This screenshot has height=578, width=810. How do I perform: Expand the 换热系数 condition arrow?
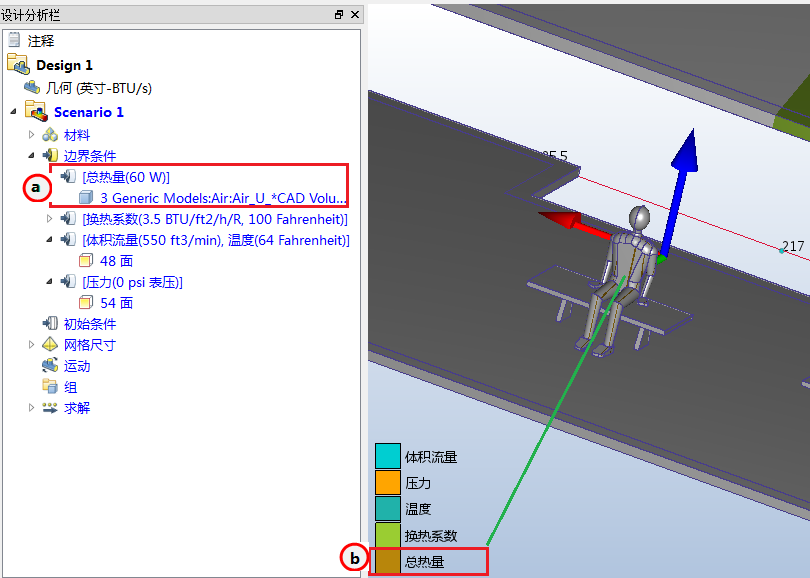click(x=50, y=218)
